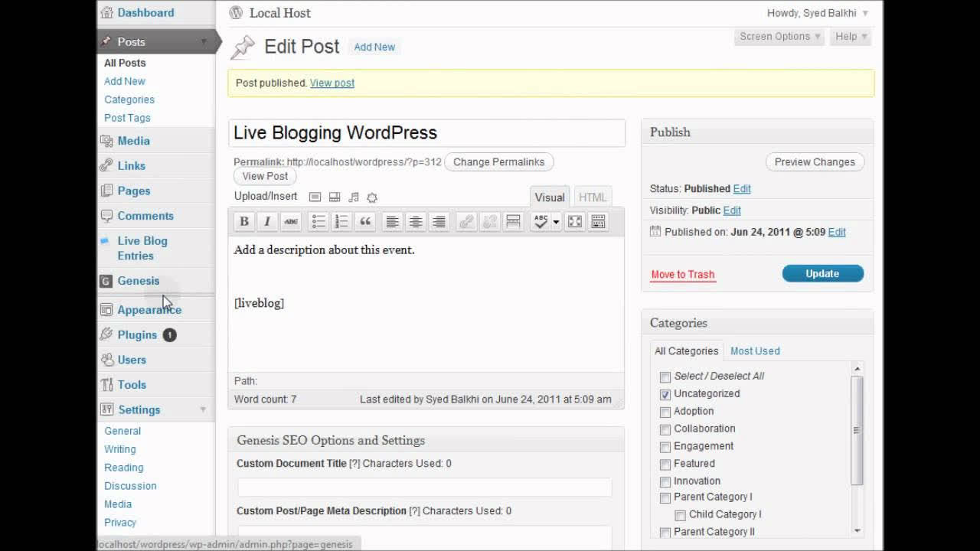
Task: Apply blockquote formatting
Action: pos(365,222)
